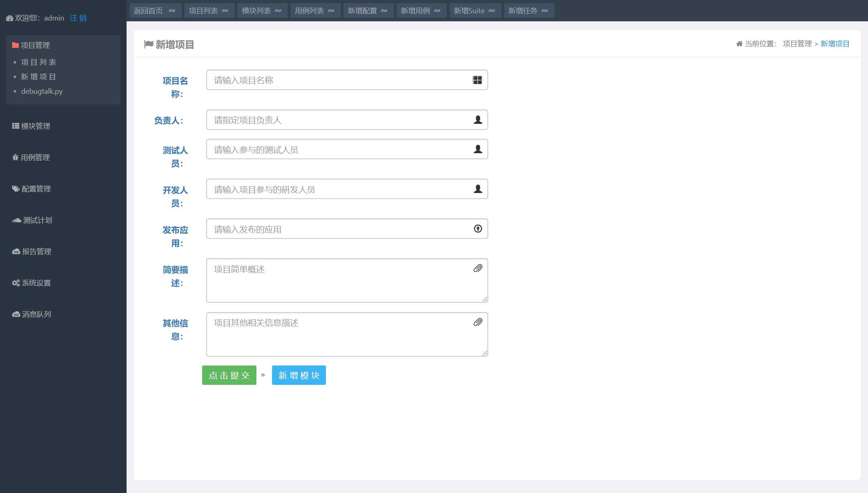The height and width of the screenshot is (493, 868).
Task: Focus the 开发人员 input field
Action: pos(340,189)
